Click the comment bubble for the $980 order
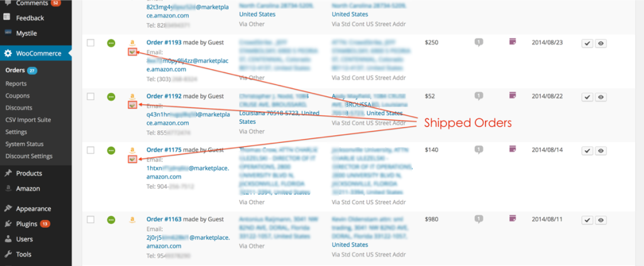Viewport: 644px width, 266px height. click(x=479, y=219)
